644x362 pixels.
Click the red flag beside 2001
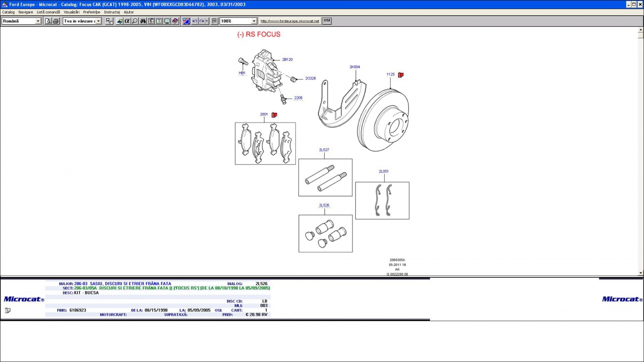click(274, 114)
